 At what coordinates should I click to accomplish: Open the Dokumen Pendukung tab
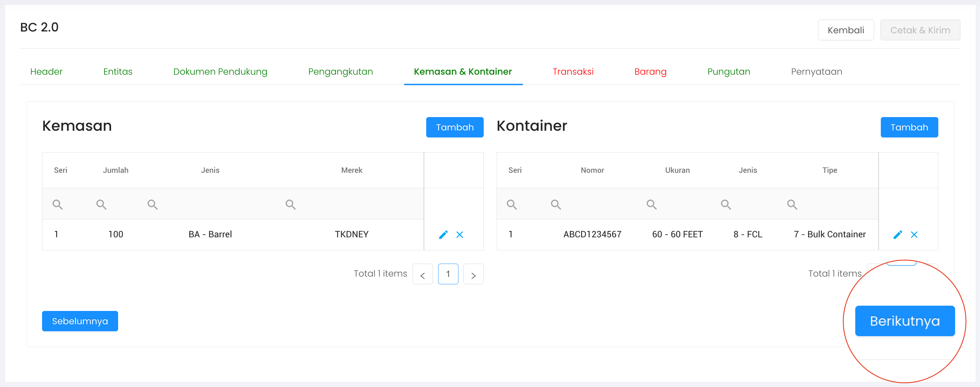click(x=220, y=72)
